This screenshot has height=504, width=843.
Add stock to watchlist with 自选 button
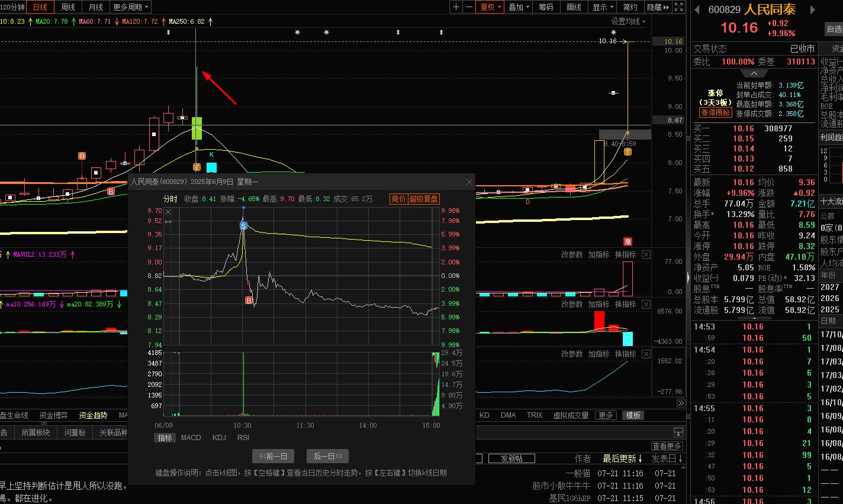(834, 29)
